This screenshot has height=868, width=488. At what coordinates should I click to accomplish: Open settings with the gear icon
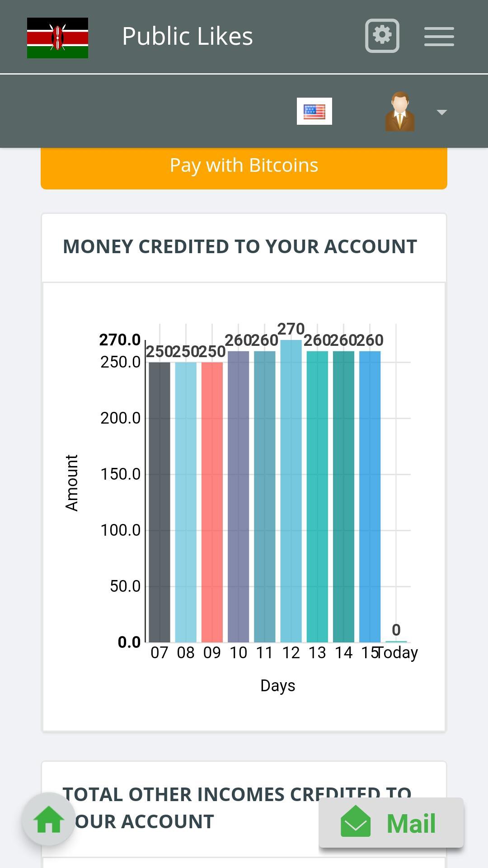coord(382,36)
